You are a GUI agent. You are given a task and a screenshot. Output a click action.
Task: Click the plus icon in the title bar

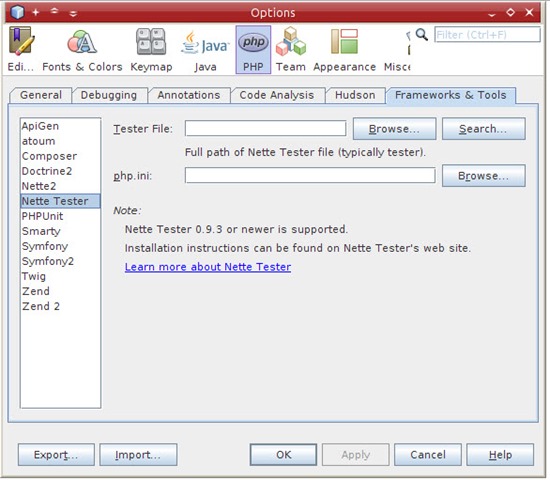[x=36, y=12]
